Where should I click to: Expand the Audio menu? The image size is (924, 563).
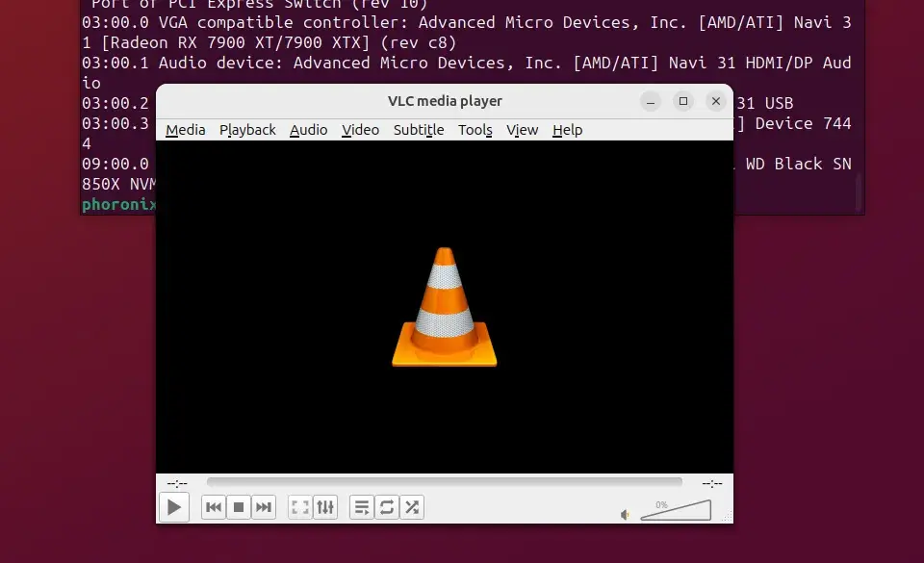[x=308, y=130]
